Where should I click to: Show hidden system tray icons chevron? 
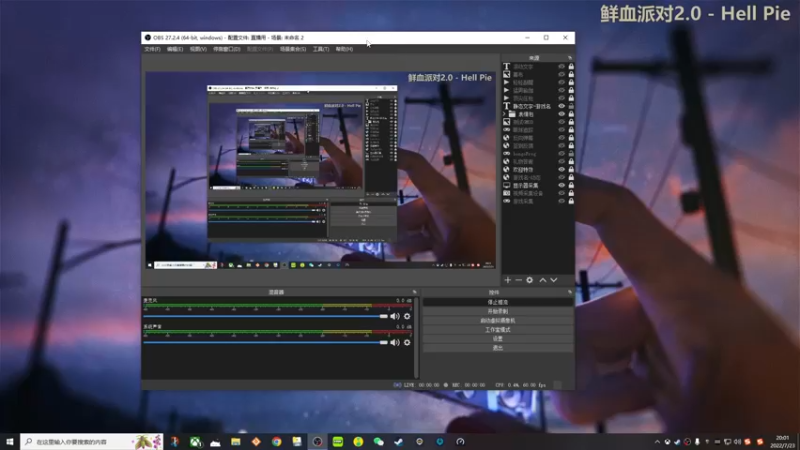point(657,442)
